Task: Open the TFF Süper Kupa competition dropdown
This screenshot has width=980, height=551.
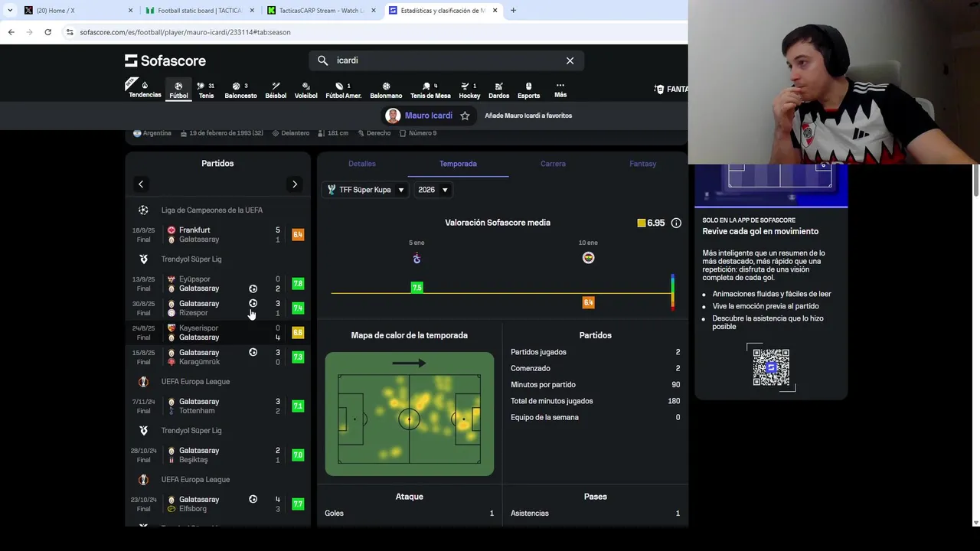Action: tap(366, 190)
